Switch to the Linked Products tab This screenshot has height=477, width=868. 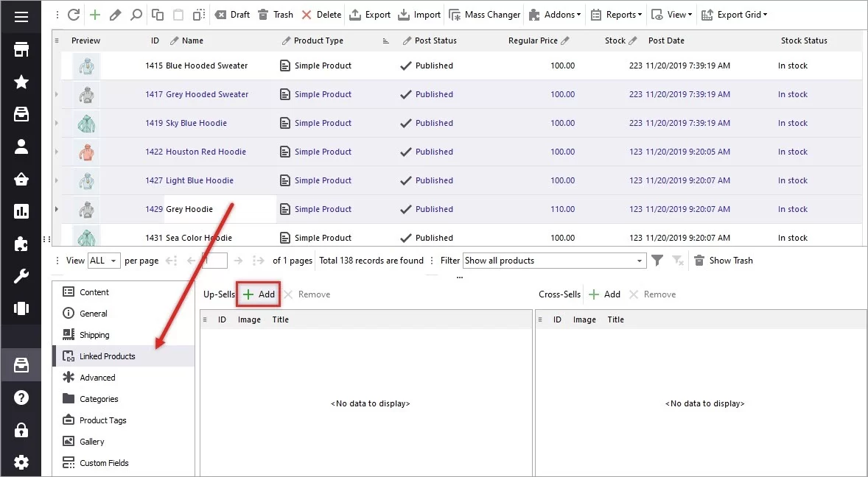[106, 356]
